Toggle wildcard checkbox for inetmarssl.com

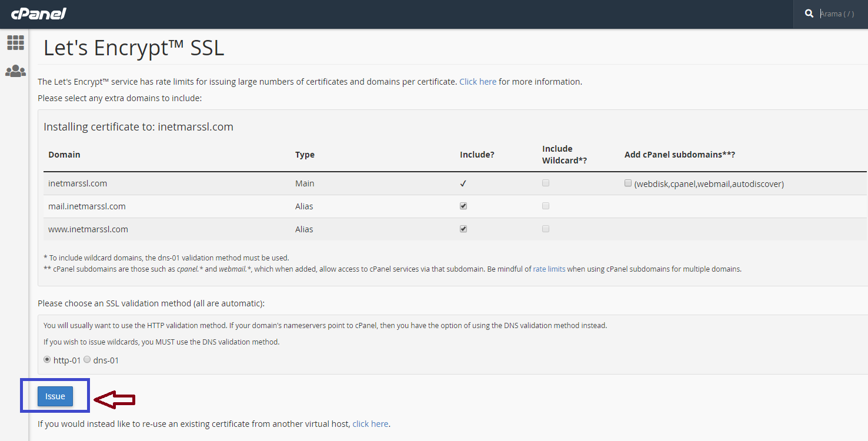tap(546, 183)
